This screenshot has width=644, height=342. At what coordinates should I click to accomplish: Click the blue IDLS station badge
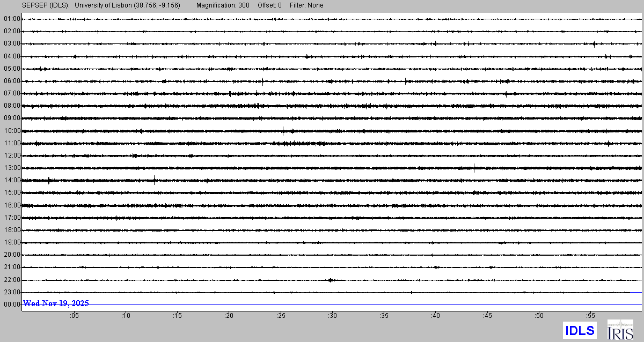point(580,330)
